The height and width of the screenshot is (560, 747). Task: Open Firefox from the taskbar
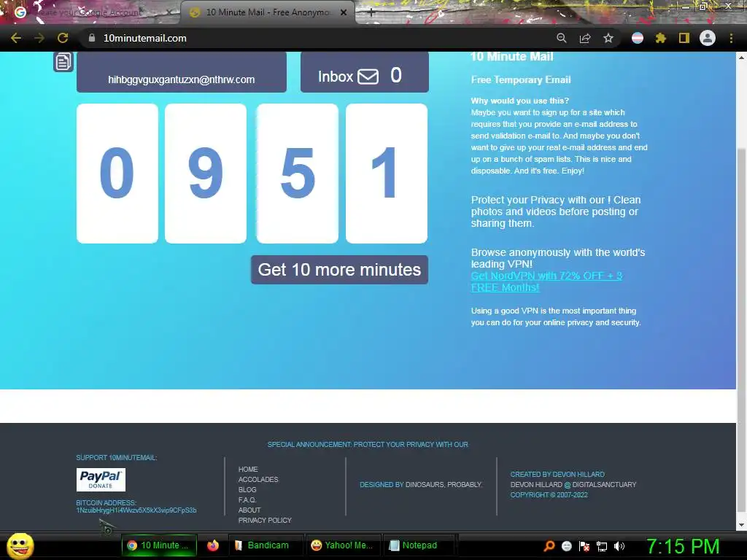tap(213, 545)
